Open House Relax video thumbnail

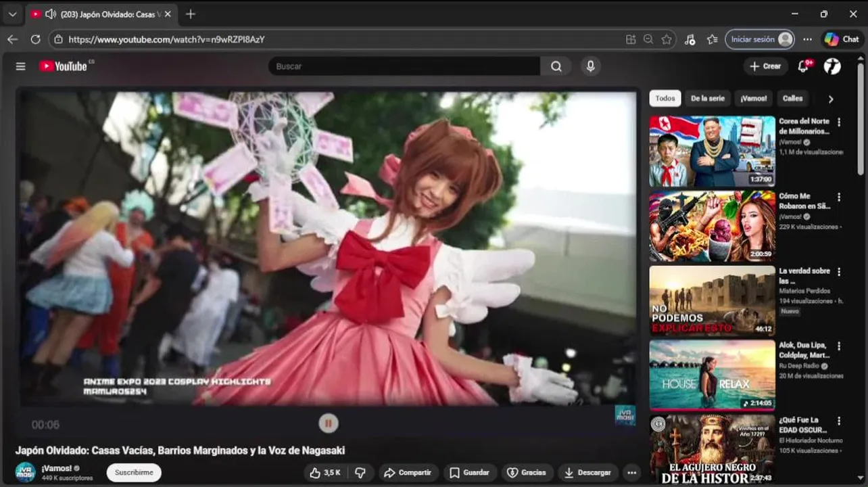coord(712,375)
